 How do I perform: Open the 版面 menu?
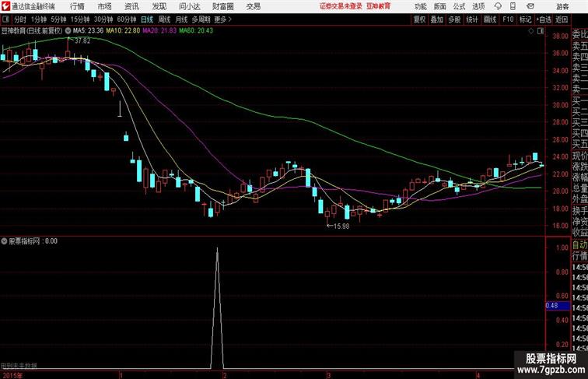[440, 6]
